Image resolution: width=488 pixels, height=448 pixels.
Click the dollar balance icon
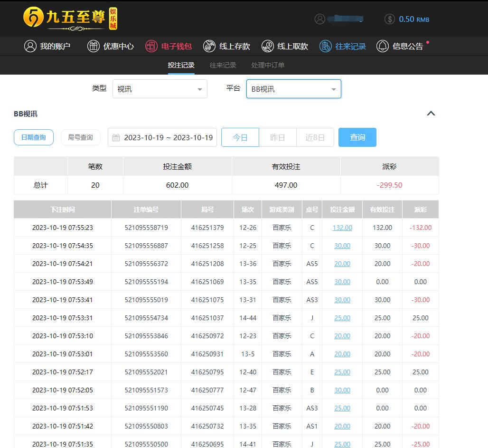(389, 19)
